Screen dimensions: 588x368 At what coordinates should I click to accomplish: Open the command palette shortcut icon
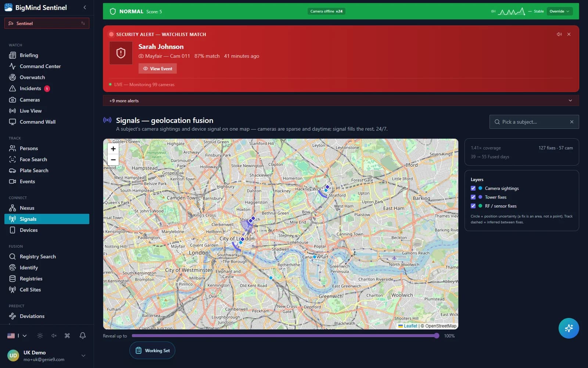click(x=67, y=336)
